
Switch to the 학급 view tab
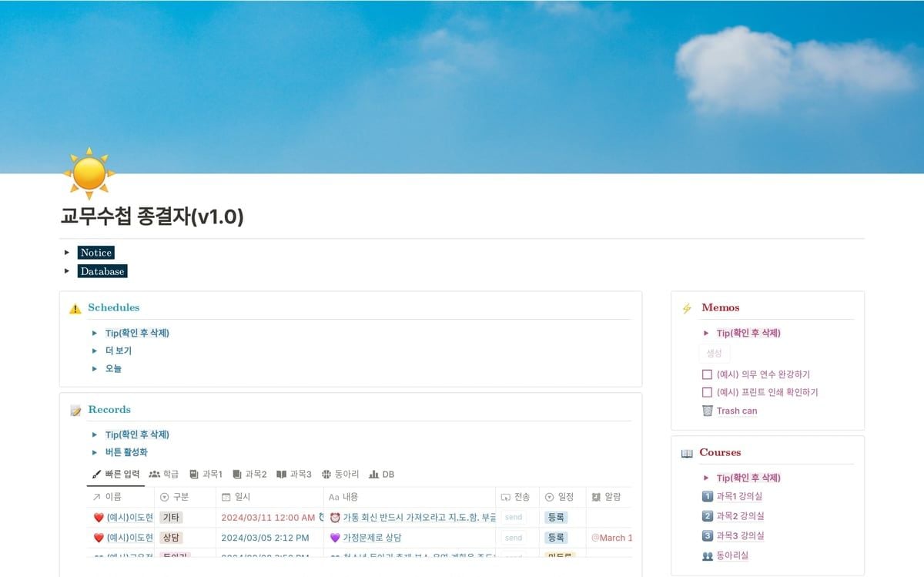coord(163,475)
